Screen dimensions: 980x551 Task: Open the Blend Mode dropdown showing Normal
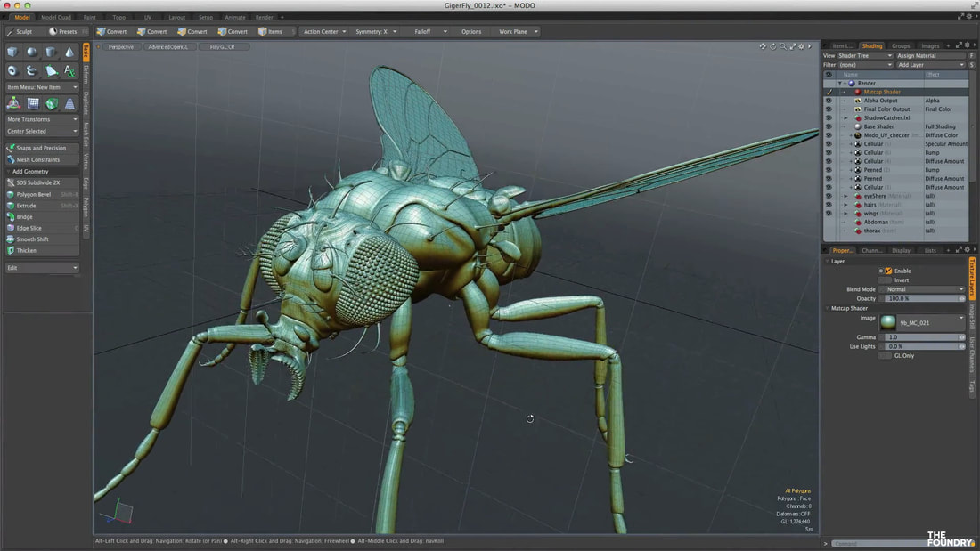pos(925,288)
